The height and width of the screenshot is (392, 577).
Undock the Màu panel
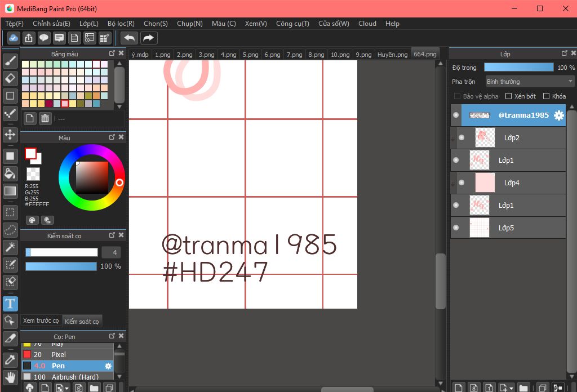112,137
